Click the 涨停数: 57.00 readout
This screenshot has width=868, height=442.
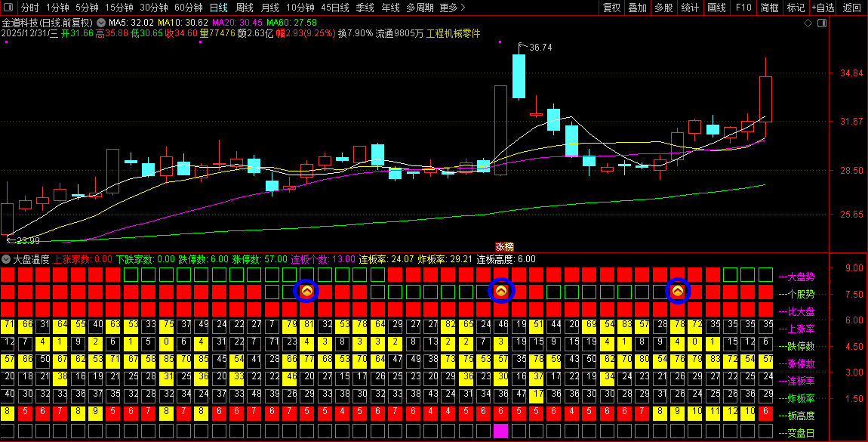click(x=259, y=259)
